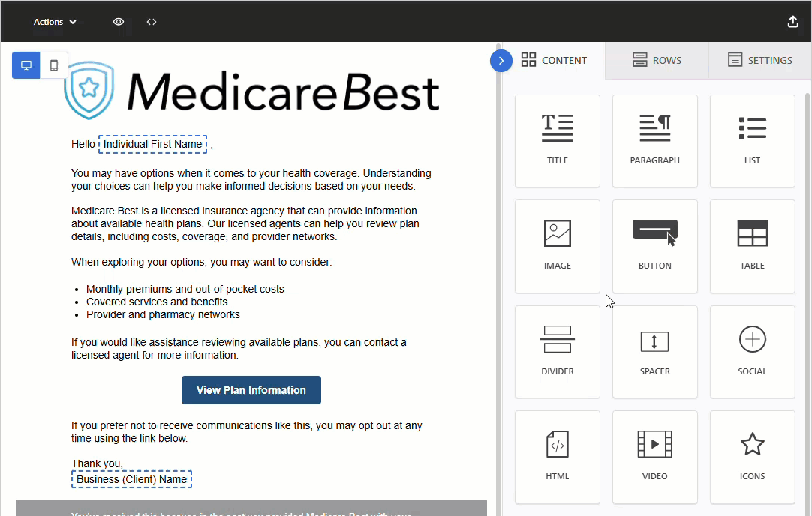
Task: Add a Social media block
Action: (x=752, y=351)
